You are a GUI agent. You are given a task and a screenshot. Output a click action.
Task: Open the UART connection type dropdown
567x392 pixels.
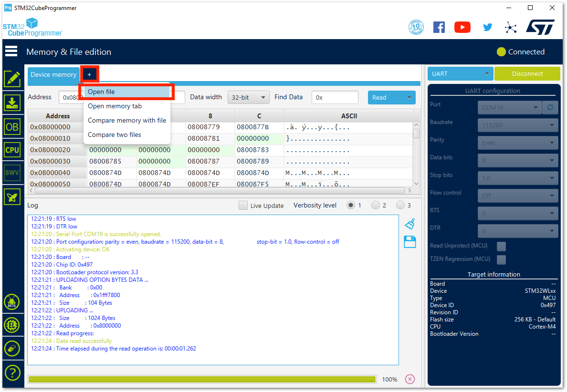click(x=460, y=74)
